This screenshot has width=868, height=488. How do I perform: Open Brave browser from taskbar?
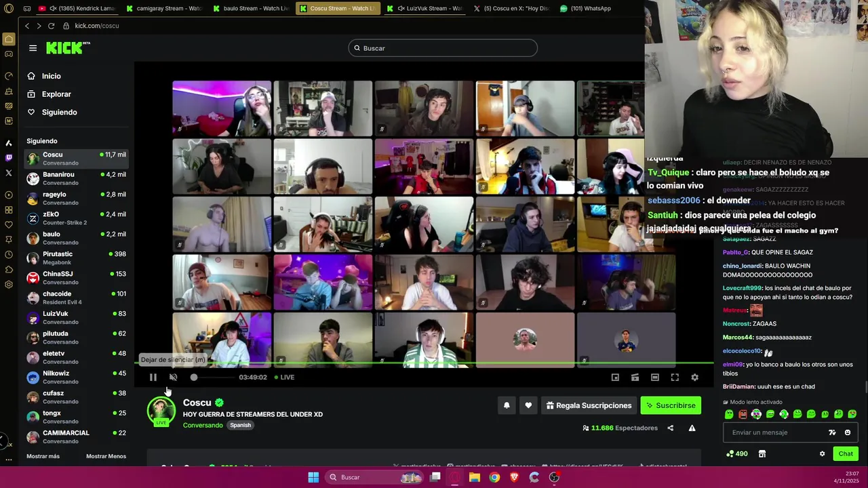(514, 477)
